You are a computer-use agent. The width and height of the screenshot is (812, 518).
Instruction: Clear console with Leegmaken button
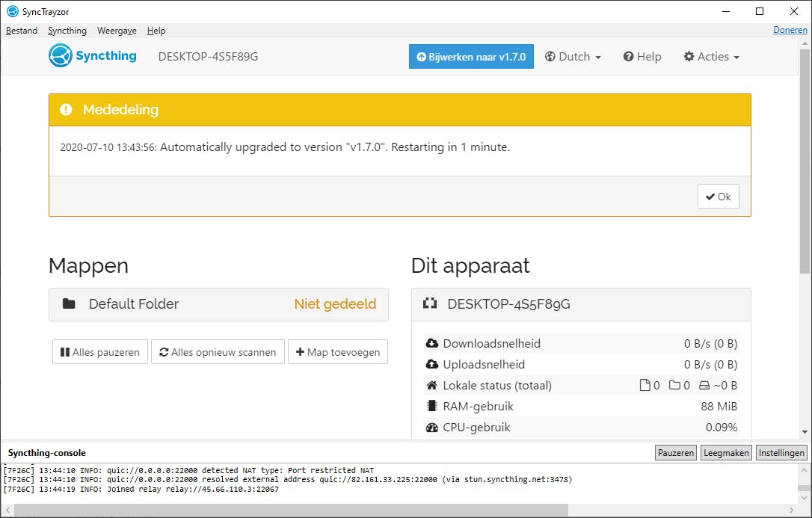point(726,453)
